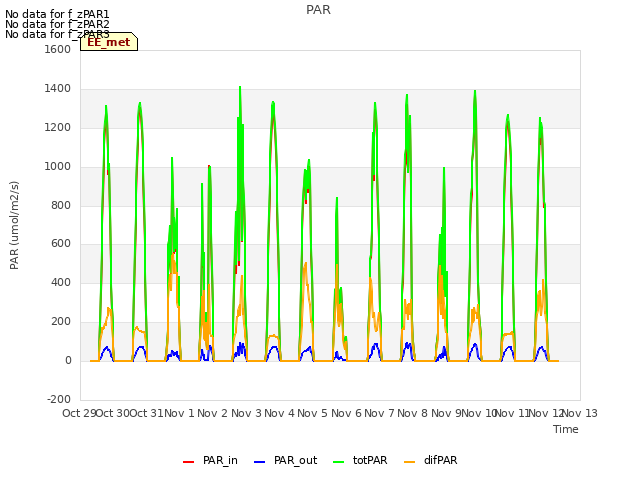Click the Oct 29 x-axis date label
Screen dimensions: 640x480
[x=79, y=413]
